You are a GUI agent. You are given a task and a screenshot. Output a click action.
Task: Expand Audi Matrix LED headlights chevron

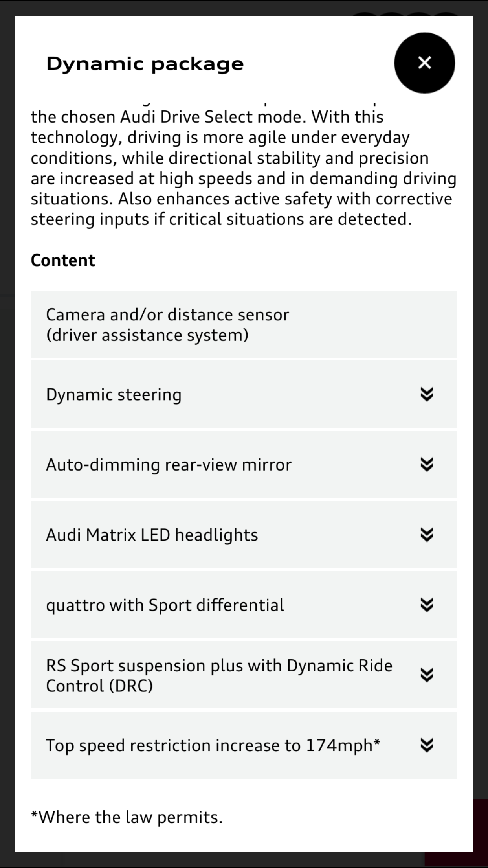click(x=427, y=535)
